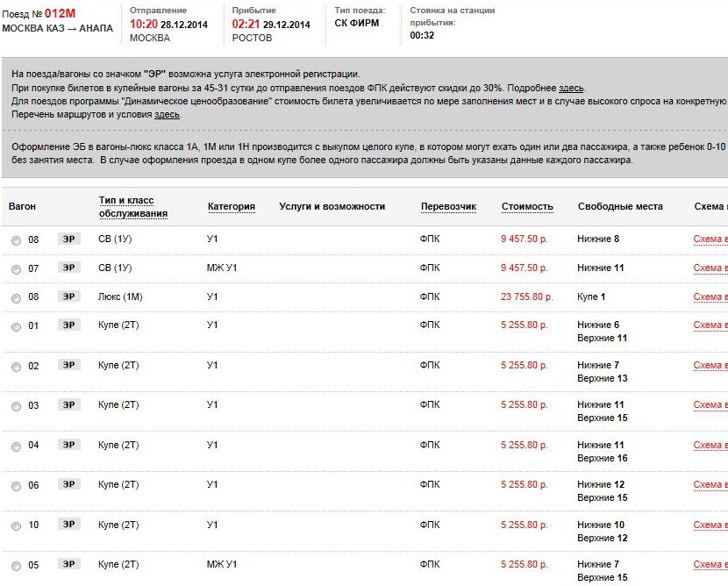728x586 pixels.
Task: Click ЭР icon for wagon 01
Action: click(68, 325)
